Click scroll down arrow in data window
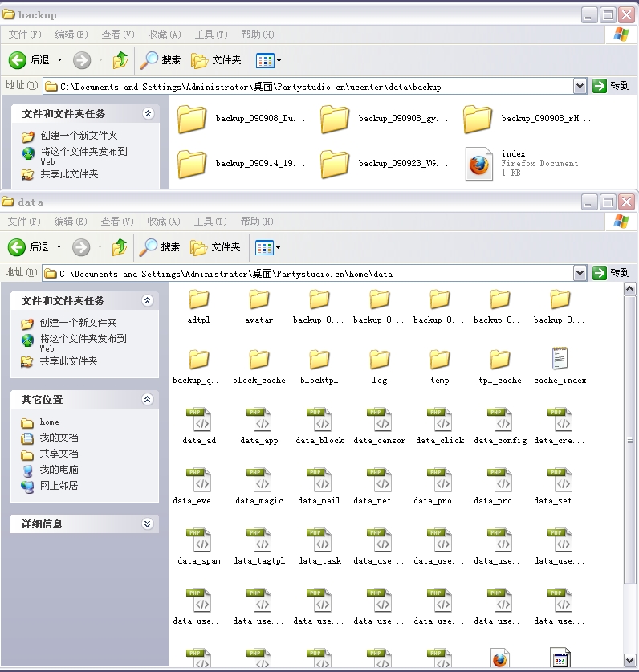The width and height of the screenshot is (639, 672). point(629,660)
